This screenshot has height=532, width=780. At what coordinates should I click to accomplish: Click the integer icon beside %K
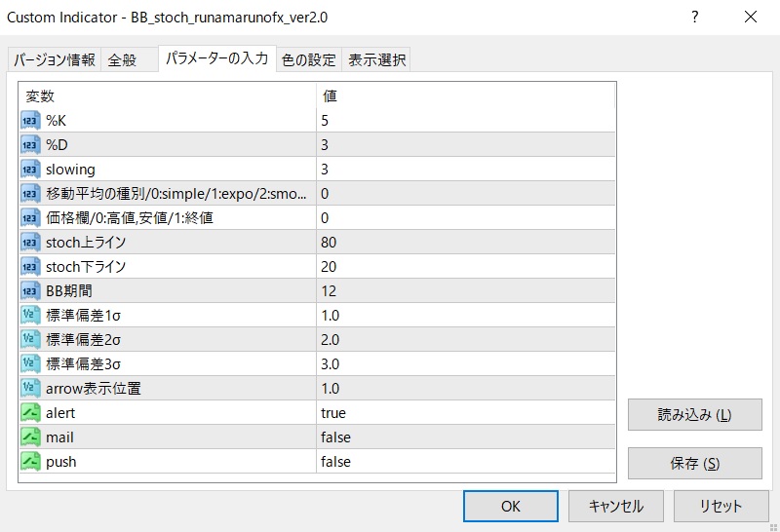coord(30,121)
